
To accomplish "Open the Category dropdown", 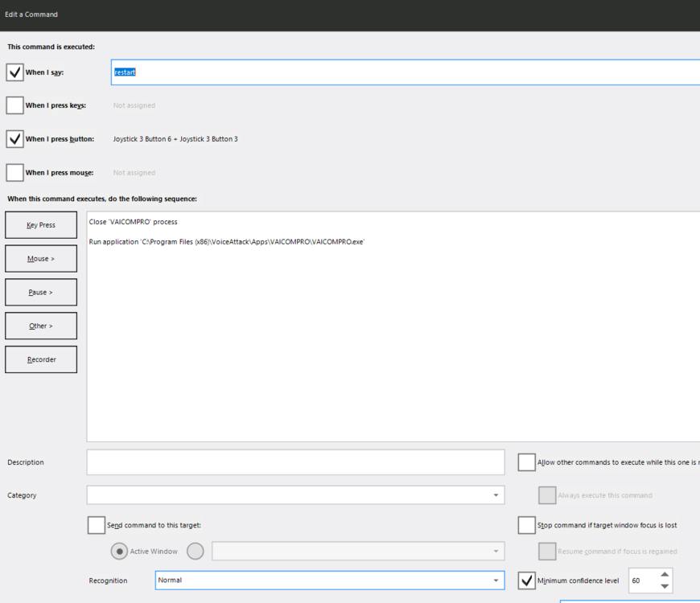I will [x=295, y=495].
